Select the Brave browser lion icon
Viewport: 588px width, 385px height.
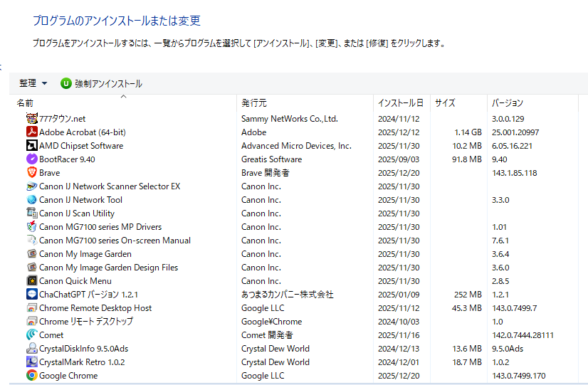pyautogui.click(x=32, y=173)
